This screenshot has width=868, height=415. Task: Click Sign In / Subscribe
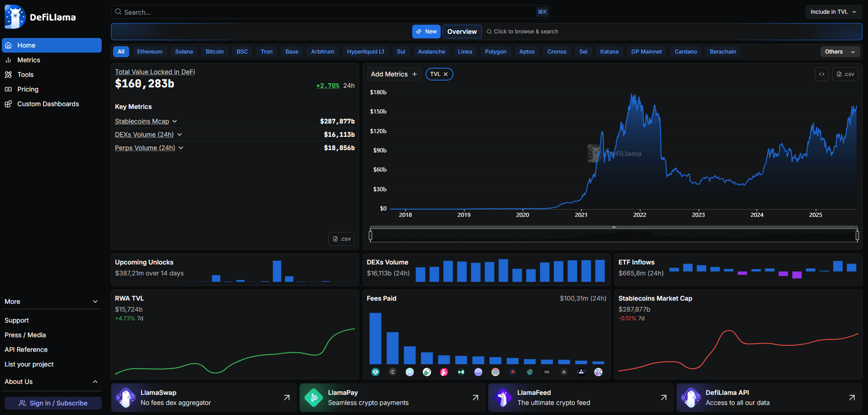click(x=53, y=403)
